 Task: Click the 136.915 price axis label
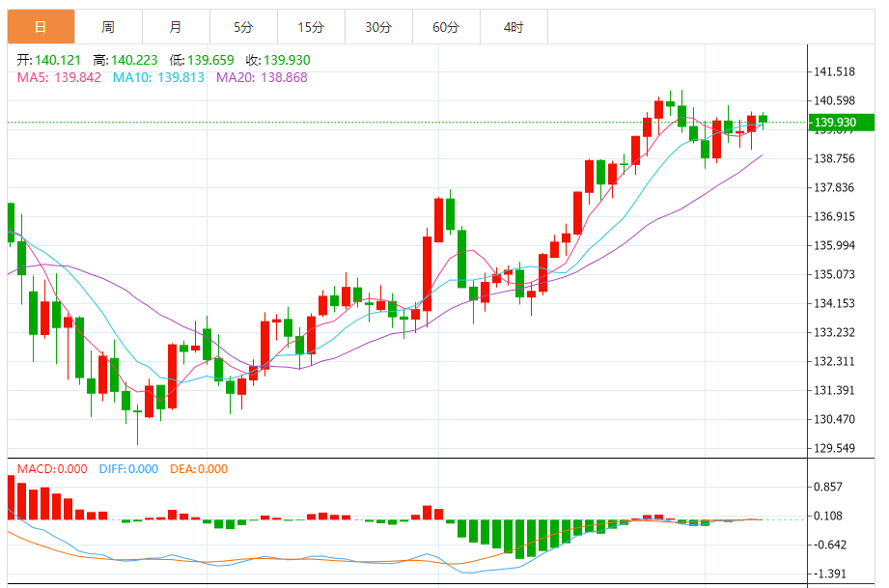pyautogui.click(x=834, y=216)
